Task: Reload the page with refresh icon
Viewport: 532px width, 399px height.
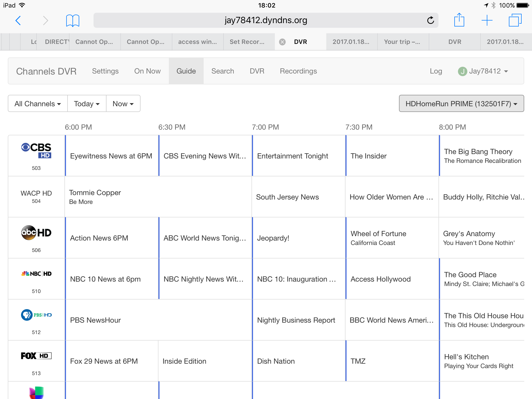Action: coord(430,20)
